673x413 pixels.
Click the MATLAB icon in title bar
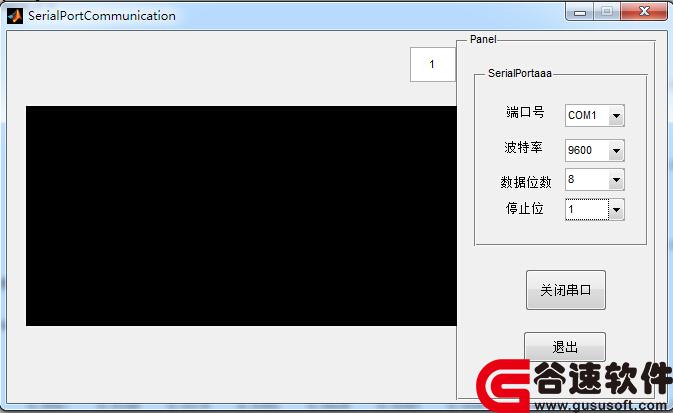(15, 16)
